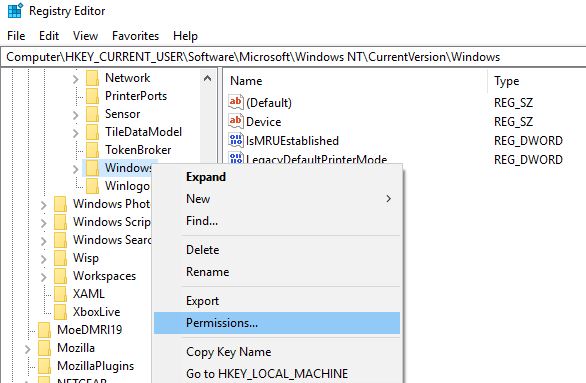Expand the Windows Search key

pos(43,241)
